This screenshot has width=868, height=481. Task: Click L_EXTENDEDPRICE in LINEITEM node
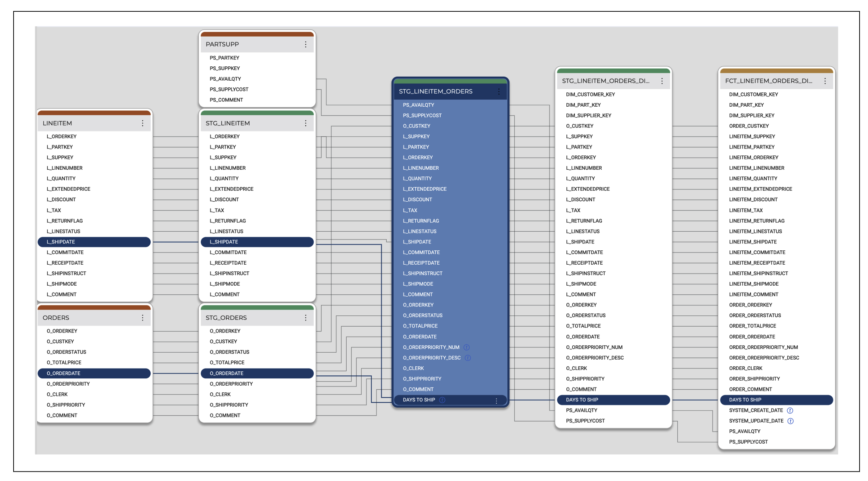click(x=69, y=189)
